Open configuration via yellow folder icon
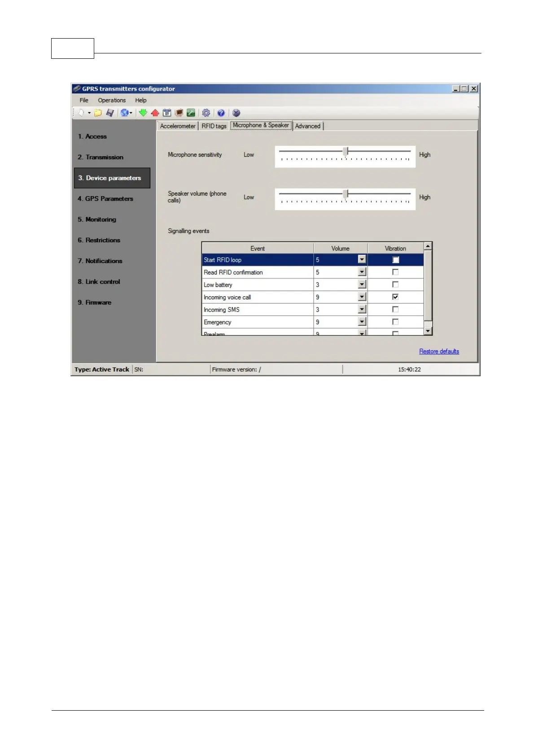This screenshot has width=534, height=756. pyautogui.click(x=98, y=113)
